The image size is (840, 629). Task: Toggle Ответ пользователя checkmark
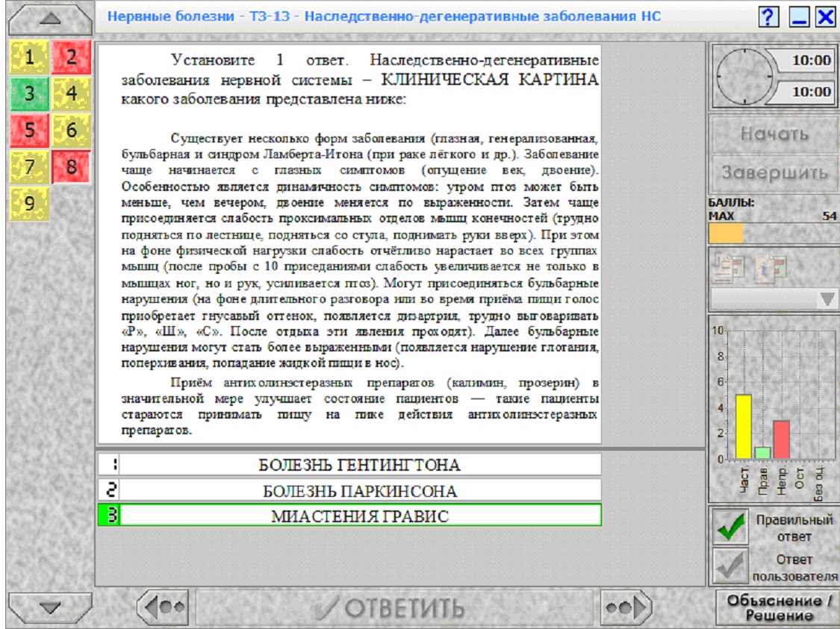point(730,566)
